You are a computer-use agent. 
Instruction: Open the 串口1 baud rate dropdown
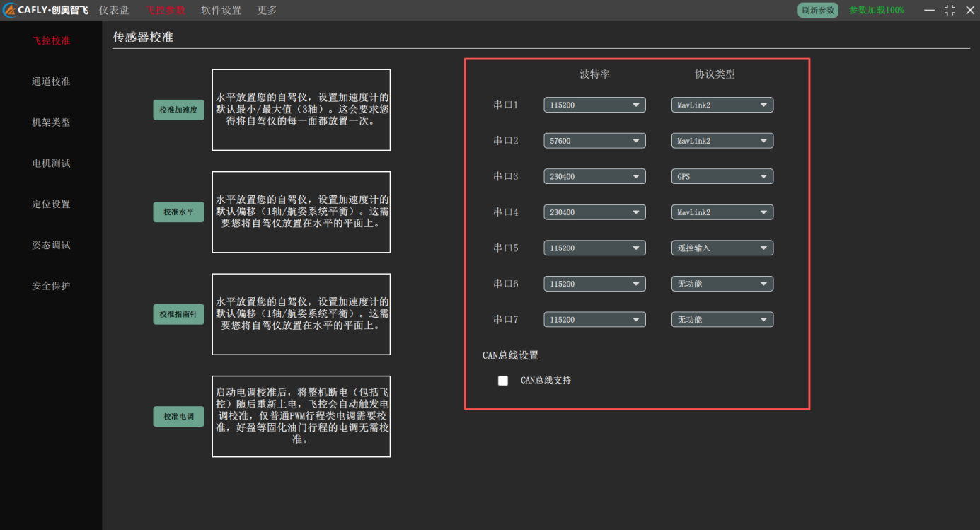coord(594,105)
